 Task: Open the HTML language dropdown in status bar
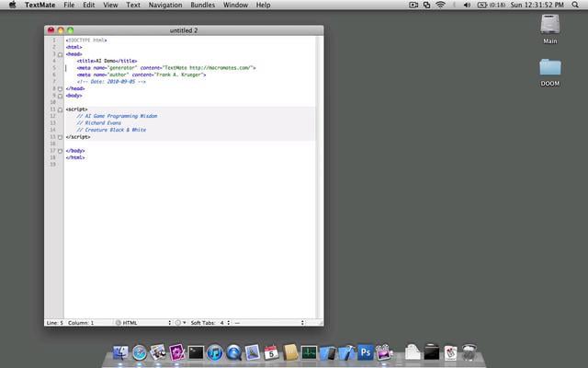click(x=143, y=323)
